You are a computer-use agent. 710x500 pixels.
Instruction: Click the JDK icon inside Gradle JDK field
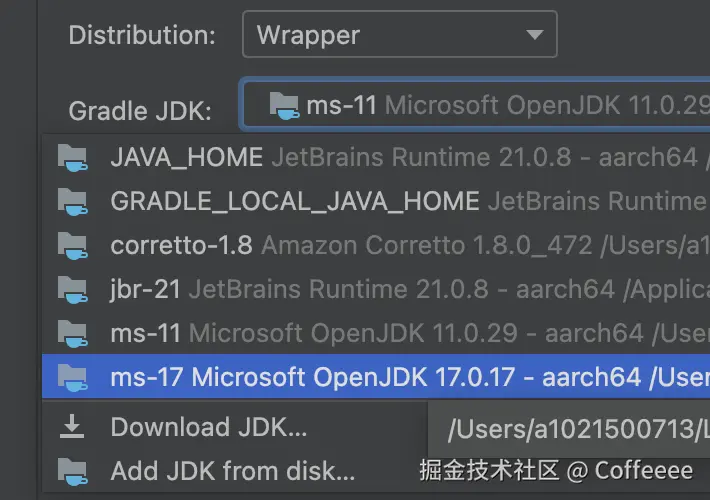(284, 105)
